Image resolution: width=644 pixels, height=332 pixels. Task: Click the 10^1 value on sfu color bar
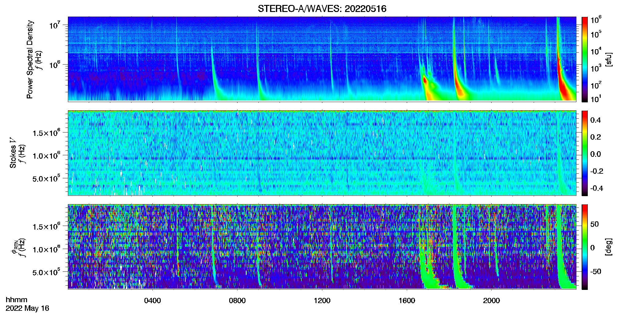(x=596, y=98)
